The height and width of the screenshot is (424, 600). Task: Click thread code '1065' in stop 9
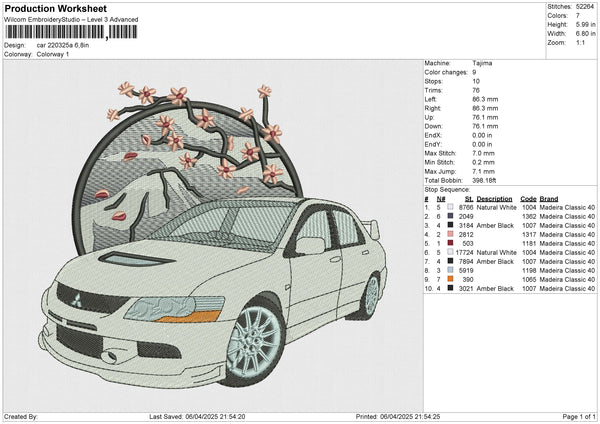(529, 279)
